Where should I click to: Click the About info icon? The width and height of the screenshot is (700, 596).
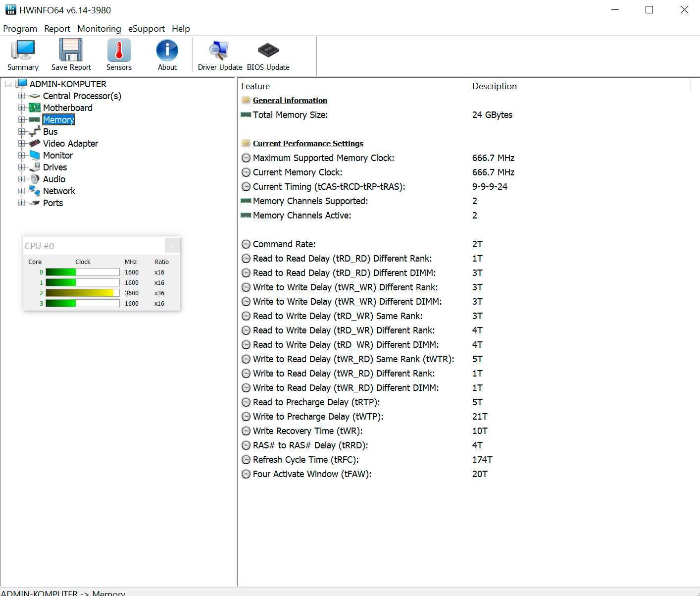tap(167, 50)
